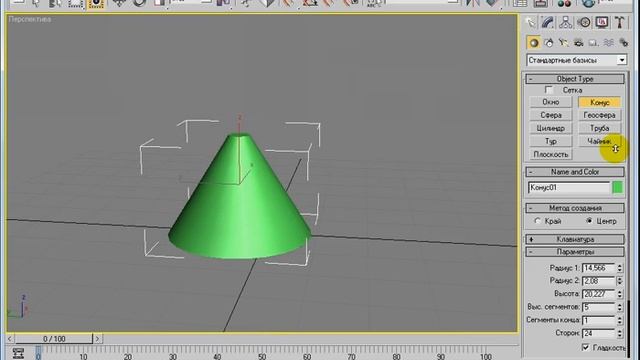The width and height of the screenshot is (640, 360).
Task: Click the 0 / 100 time slider
Action: click(54, 339)
